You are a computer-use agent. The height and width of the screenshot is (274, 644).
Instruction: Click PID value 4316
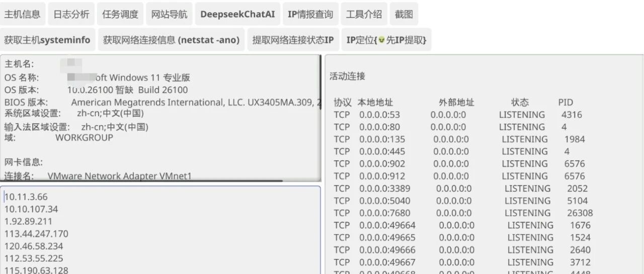[572, 115]
